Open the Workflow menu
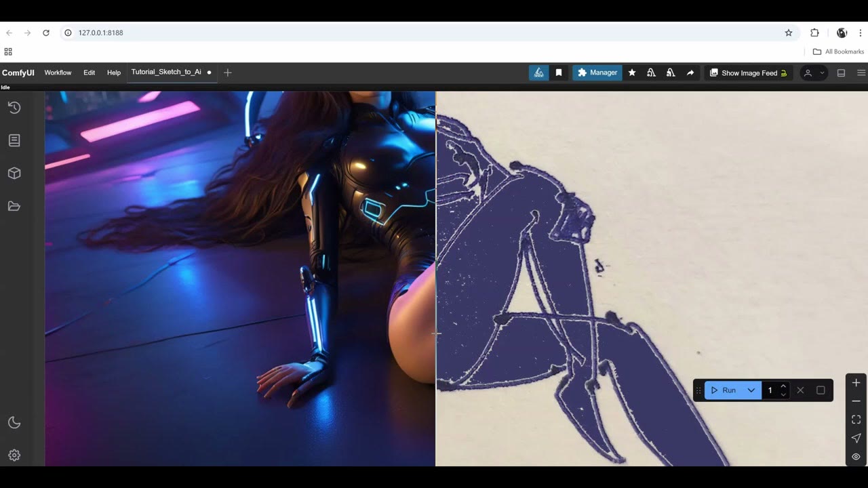Viewport: 868px width, 488px height. coord(58,73)
